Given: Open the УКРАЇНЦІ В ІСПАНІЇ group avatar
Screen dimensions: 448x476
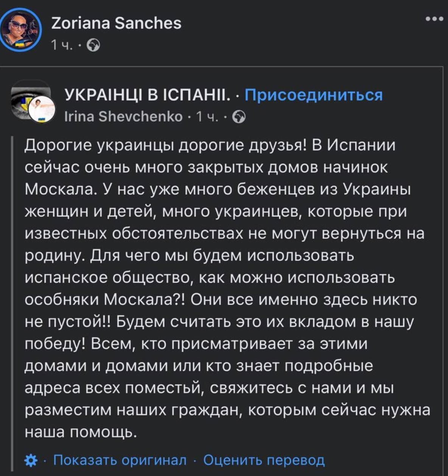Looking at the screenshot, I should (x=30, y=101).
